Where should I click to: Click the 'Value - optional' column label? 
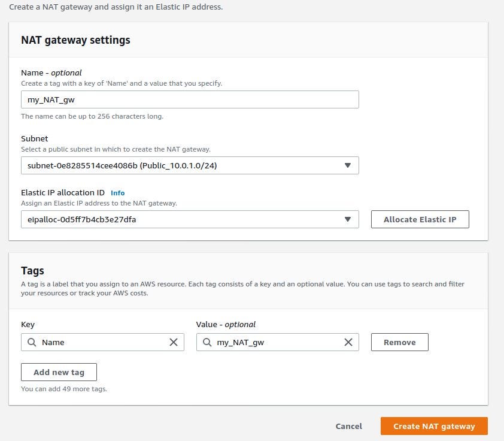click(x=226, y=324)
